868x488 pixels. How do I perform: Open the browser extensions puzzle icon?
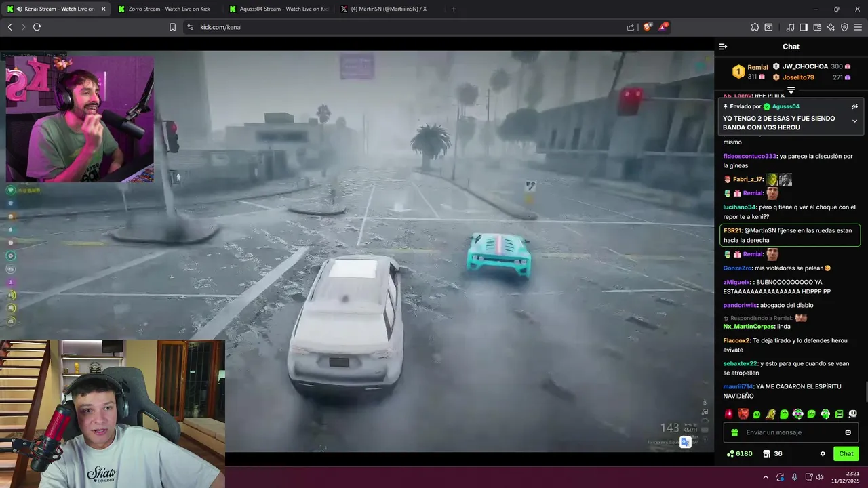755,27
